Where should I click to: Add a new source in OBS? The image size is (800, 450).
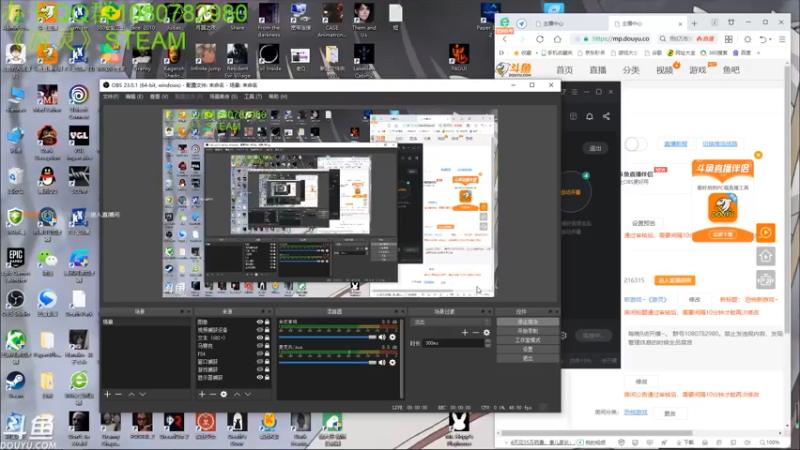(x=202, y=394)
